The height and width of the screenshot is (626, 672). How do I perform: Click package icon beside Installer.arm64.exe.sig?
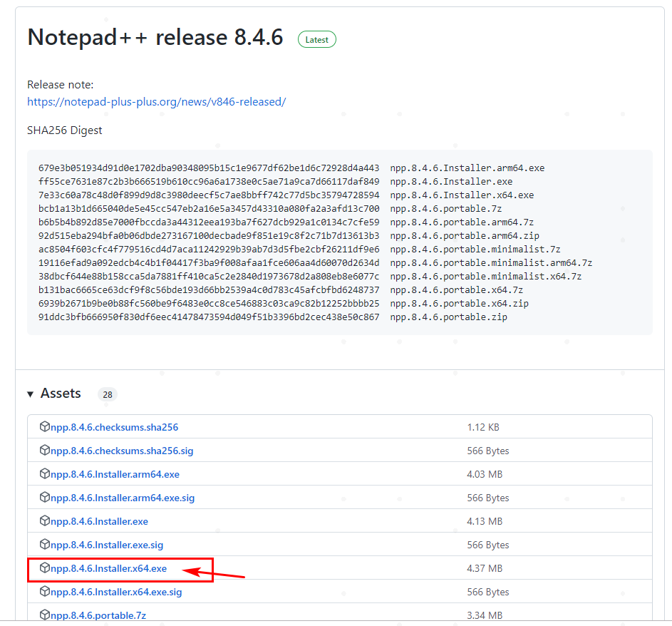click(45, 498)
